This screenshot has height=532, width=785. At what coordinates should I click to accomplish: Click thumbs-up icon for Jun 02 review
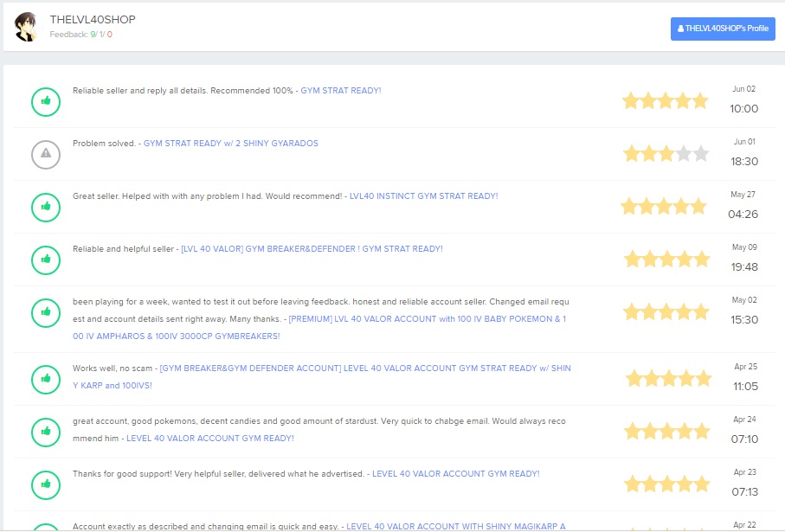pyautogui.click(x=46, y=101)
